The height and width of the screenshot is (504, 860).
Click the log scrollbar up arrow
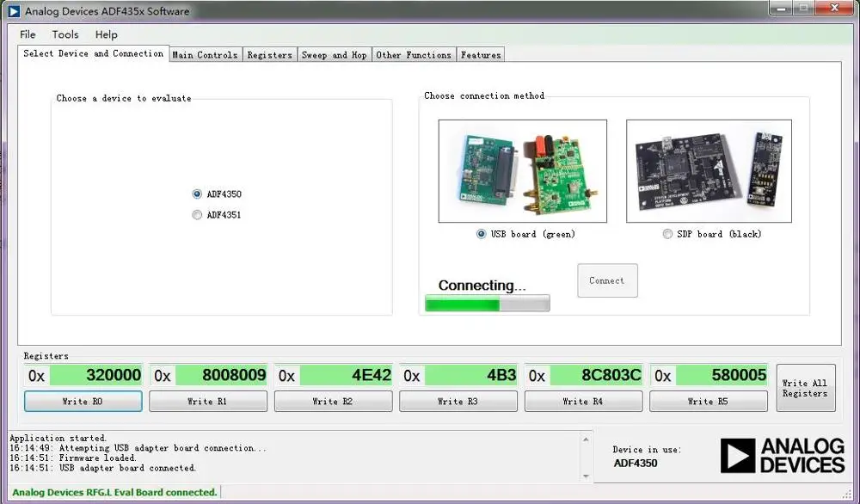click(586, 439)
